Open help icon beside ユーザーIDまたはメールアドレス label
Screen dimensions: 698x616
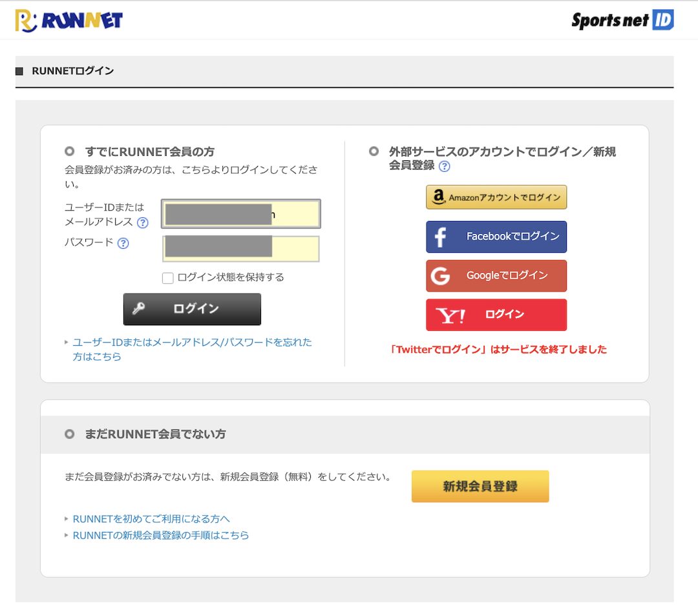(x=142, y=222)
